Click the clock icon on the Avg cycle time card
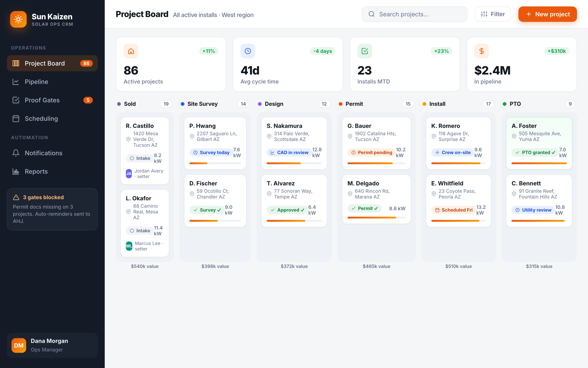This screenshot has height=368, width=588. [248, 51]
